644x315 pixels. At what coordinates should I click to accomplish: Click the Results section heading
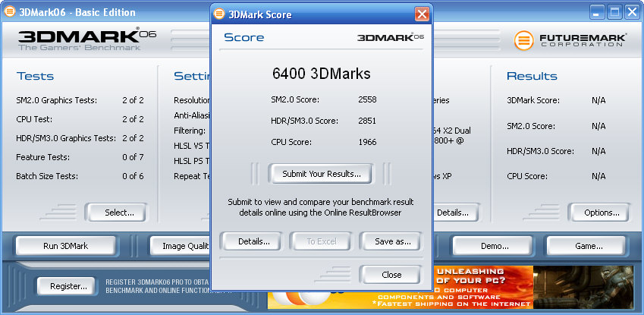point(532,76)
